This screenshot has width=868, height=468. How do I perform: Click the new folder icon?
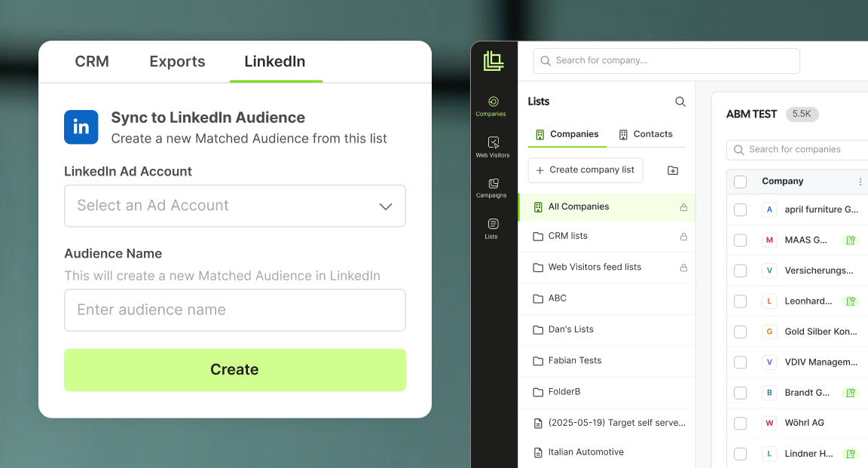click(x=673, y=170)
